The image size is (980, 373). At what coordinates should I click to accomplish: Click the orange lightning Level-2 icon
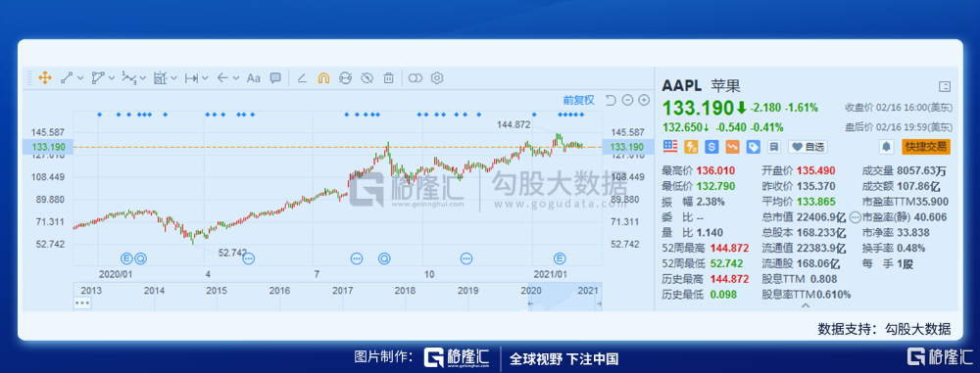click(691, 147)
